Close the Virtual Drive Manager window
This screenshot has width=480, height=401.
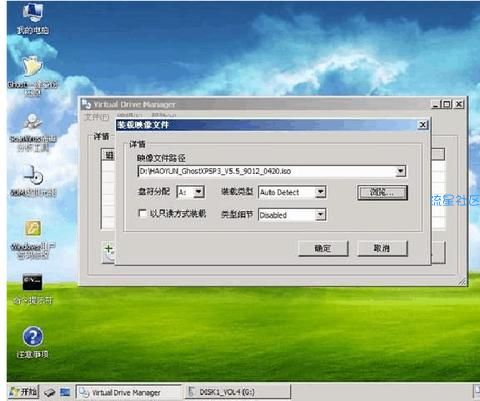[459, 104]
